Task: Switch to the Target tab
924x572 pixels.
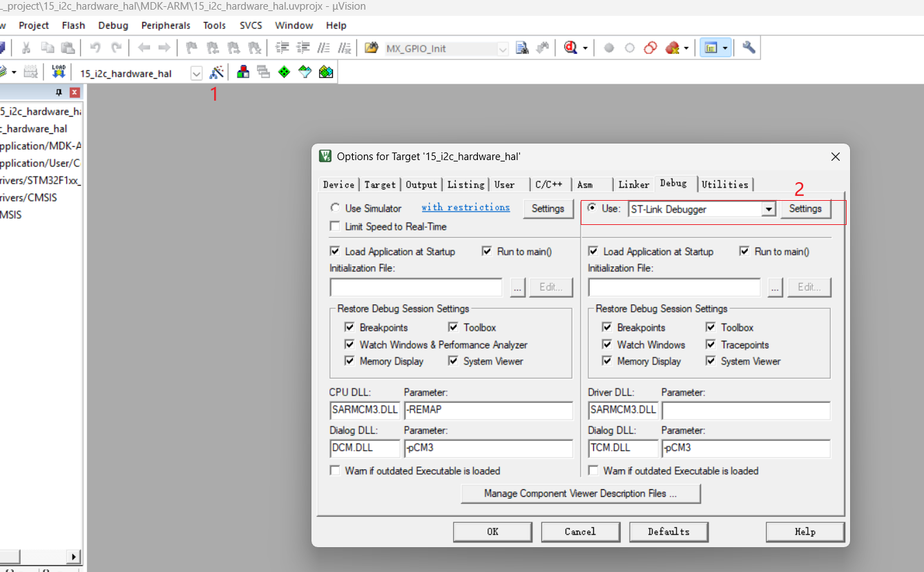Action: click(x=380, y=184)
